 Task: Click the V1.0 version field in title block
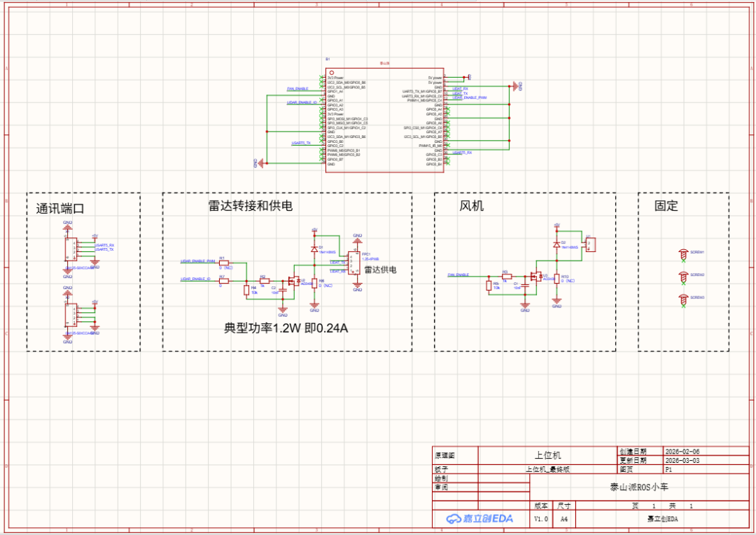pos(539,518)
